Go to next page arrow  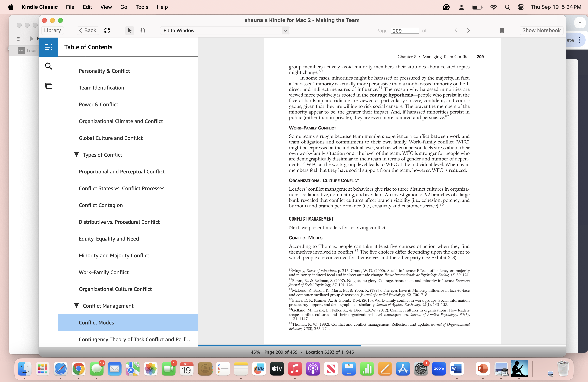click(468, 30)
